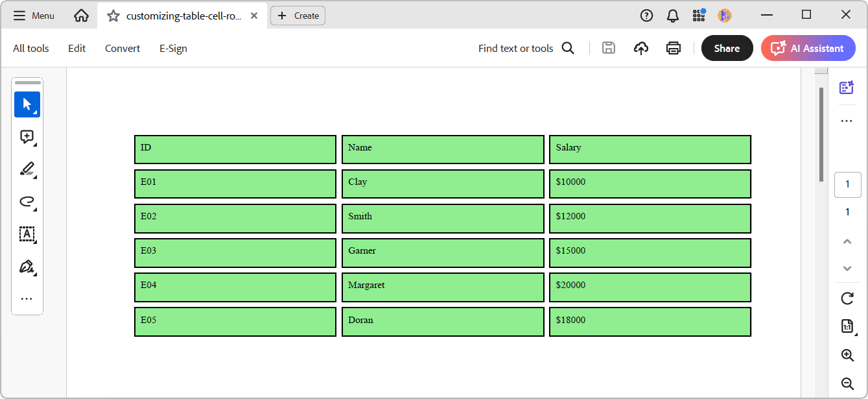Open the E-Sign menu

[x=173, y=48]
